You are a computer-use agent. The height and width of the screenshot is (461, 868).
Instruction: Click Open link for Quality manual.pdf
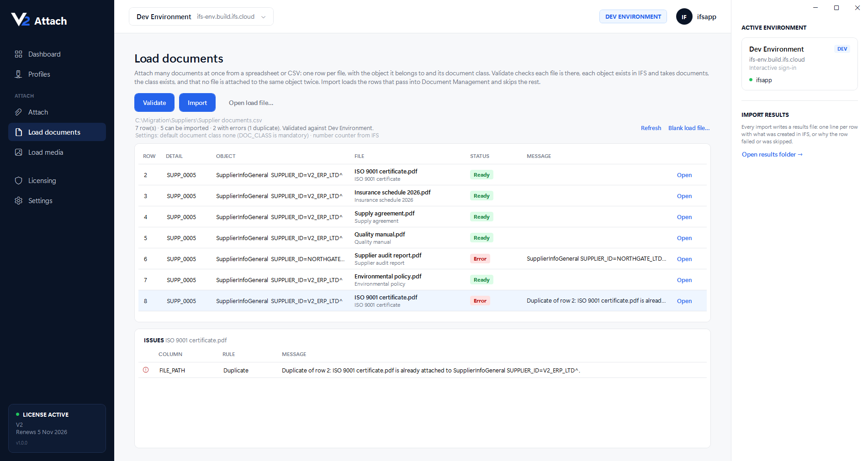pyautogui.click(x=684, y=238)
